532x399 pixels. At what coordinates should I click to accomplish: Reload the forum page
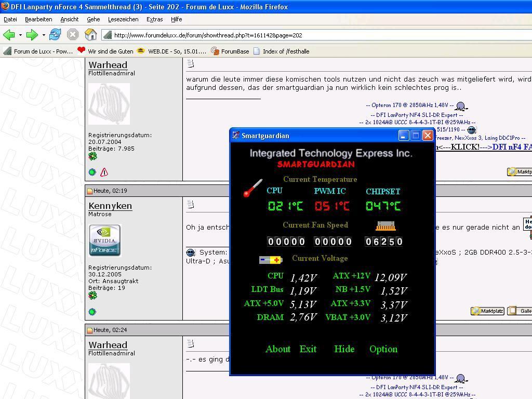point(55,35)
